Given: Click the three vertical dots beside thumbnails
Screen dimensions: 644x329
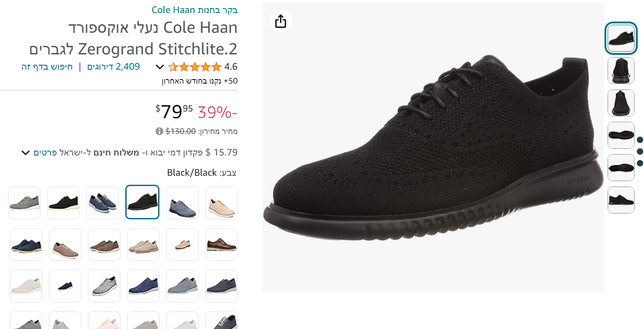Looking at the screenshot, I should (x=640, y=151).
